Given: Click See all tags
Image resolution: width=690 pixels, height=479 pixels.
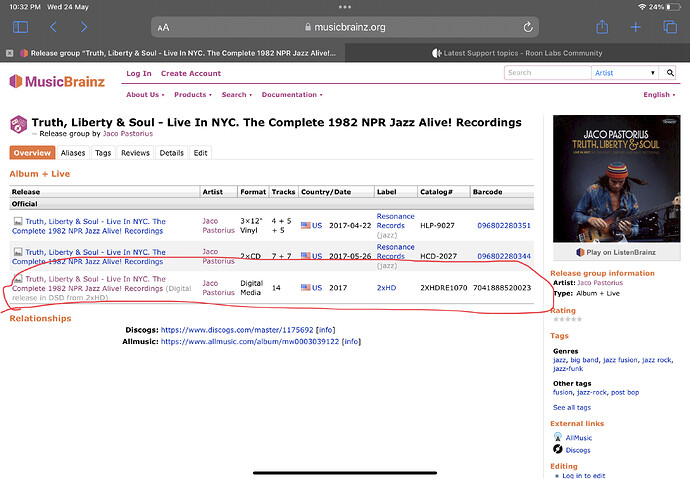Looking at the screenshot, I should click(572, 407).
